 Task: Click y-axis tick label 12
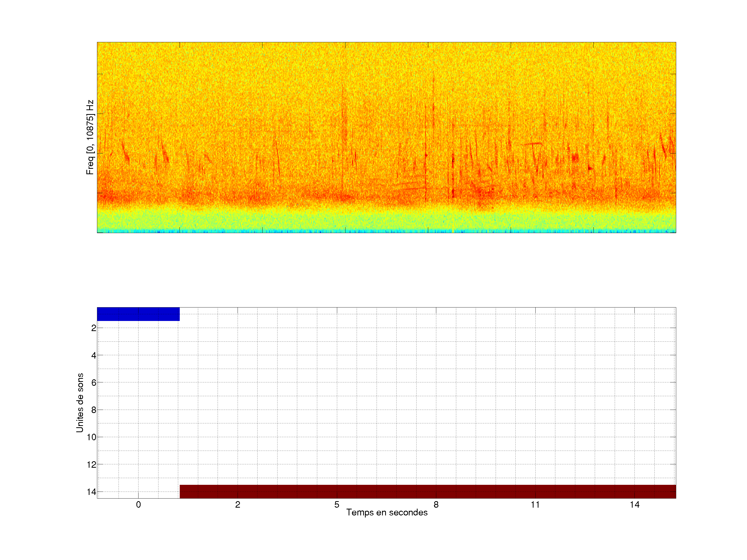coord(92,465)
